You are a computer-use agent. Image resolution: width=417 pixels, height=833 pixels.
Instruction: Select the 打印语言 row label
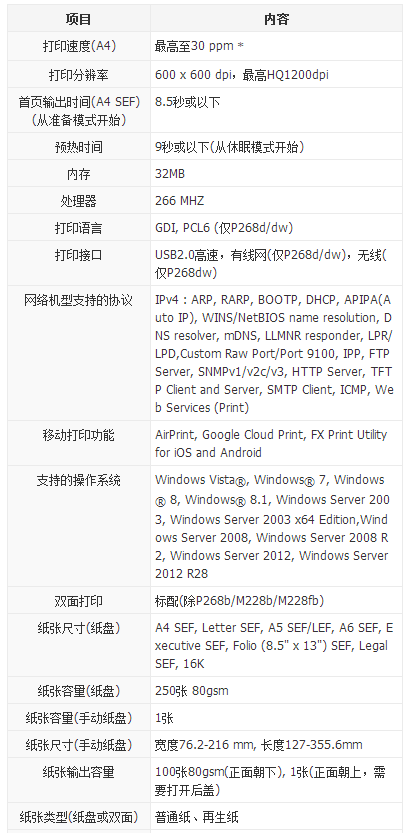pyautogui.click(x=79, y=228)
